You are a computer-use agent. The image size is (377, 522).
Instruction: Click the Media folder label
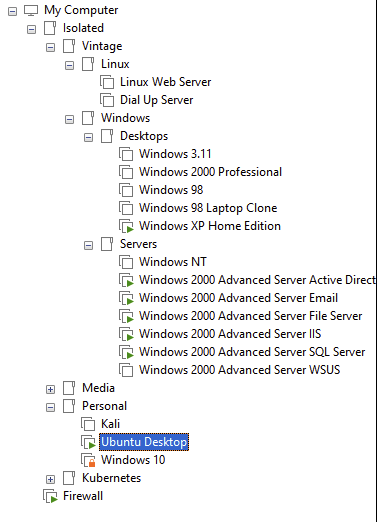click(x=98, y=388)
